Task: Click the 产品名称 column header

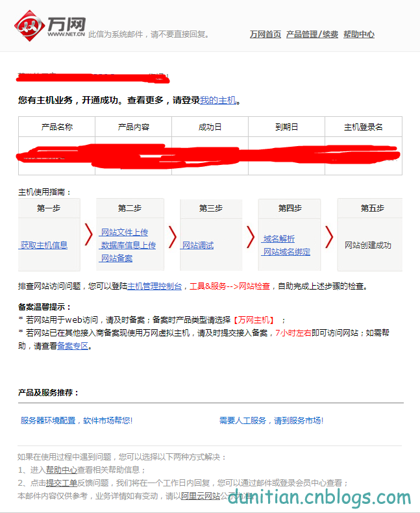Action: coord(57,127)
